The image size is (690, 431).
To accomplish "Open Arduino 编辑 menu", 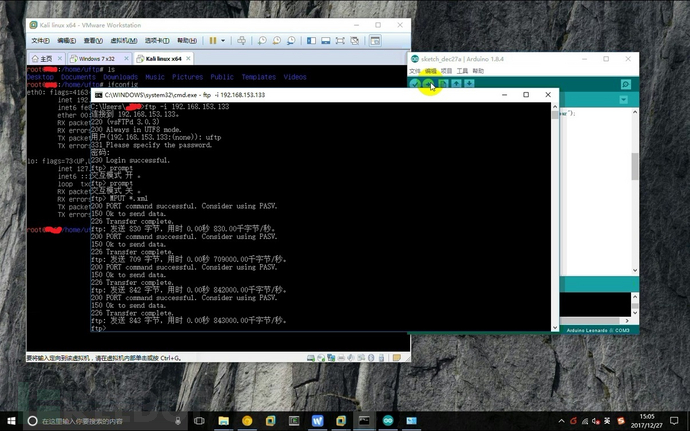I will coord(431,71).
